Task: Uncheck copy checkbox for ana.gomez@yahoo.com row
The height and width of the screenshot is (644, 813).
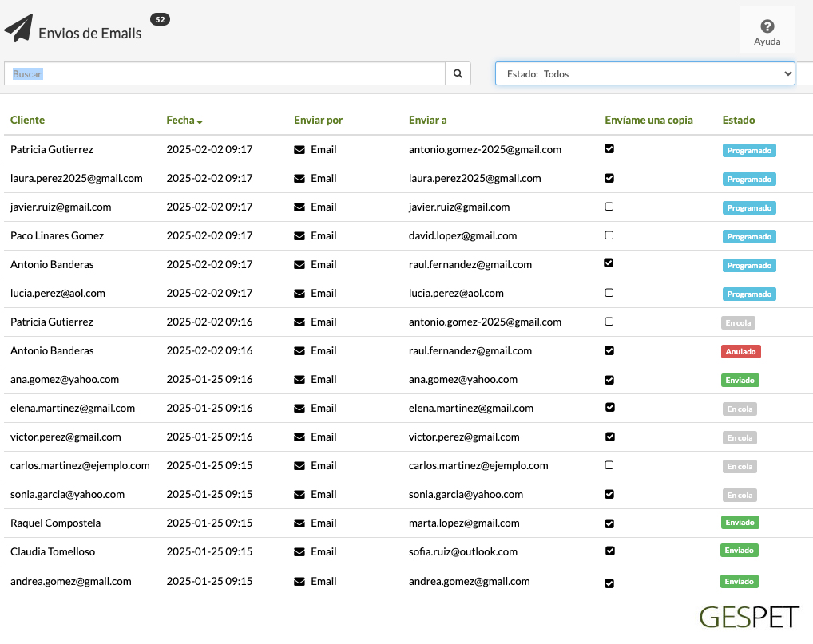Action: point(609,380)
